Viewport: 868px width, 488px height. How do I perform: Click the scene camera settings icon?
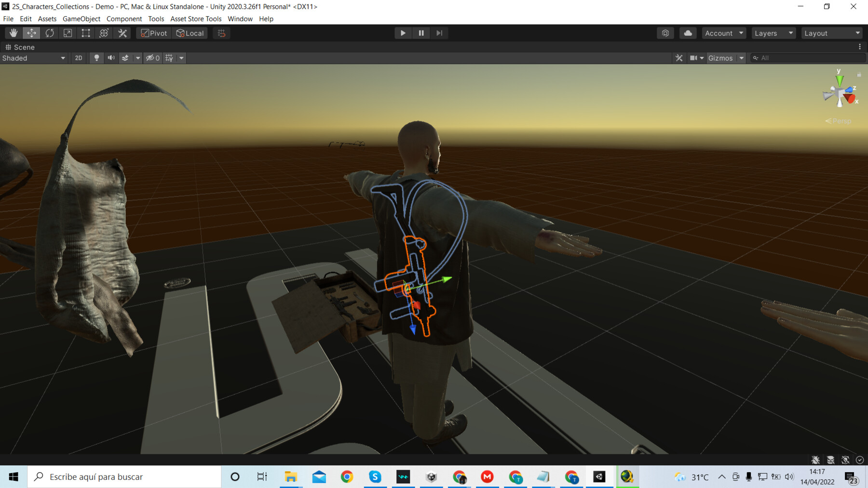tap(696, 58)
